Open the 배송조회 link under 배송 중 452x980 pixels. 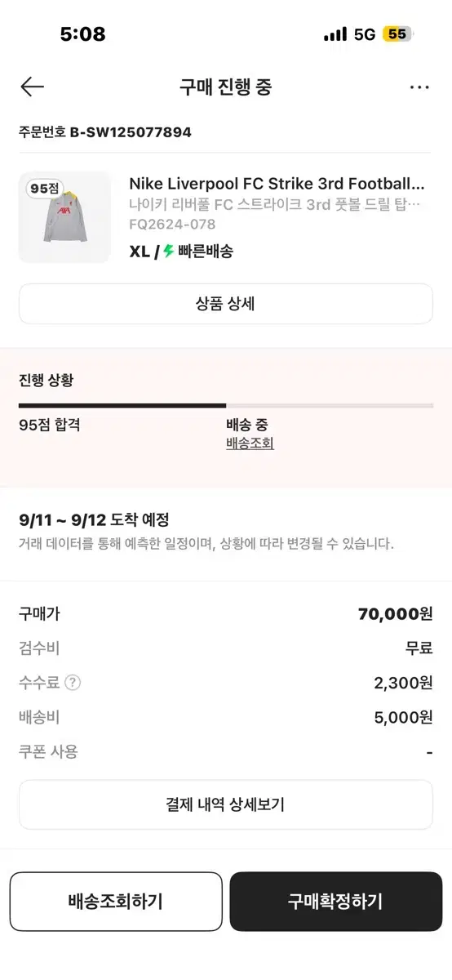(x=250, y=443)
